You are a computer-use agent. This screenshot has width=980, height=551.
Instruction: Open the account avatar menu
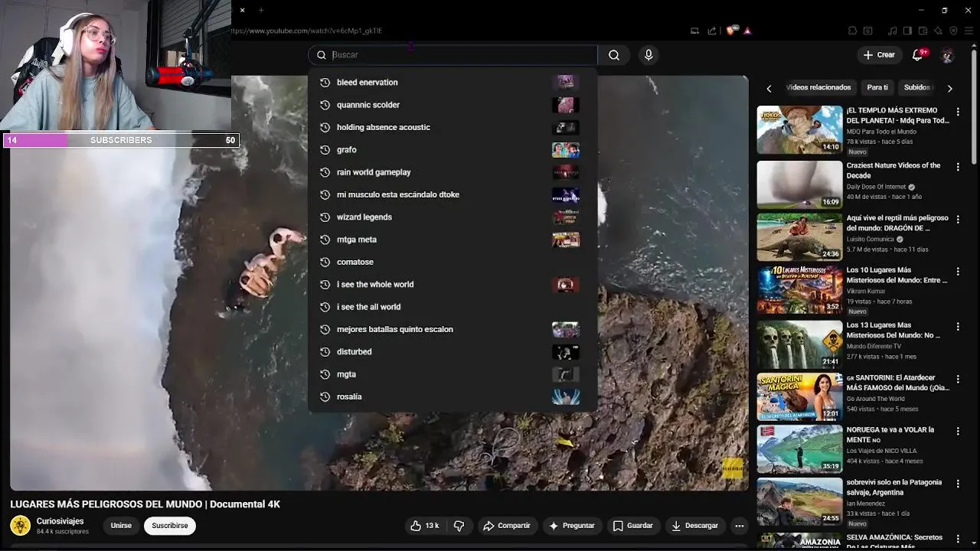(x=947, y=55)
